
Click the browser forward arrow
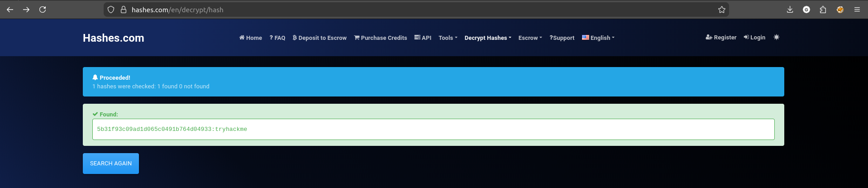(x=26, y=10)
